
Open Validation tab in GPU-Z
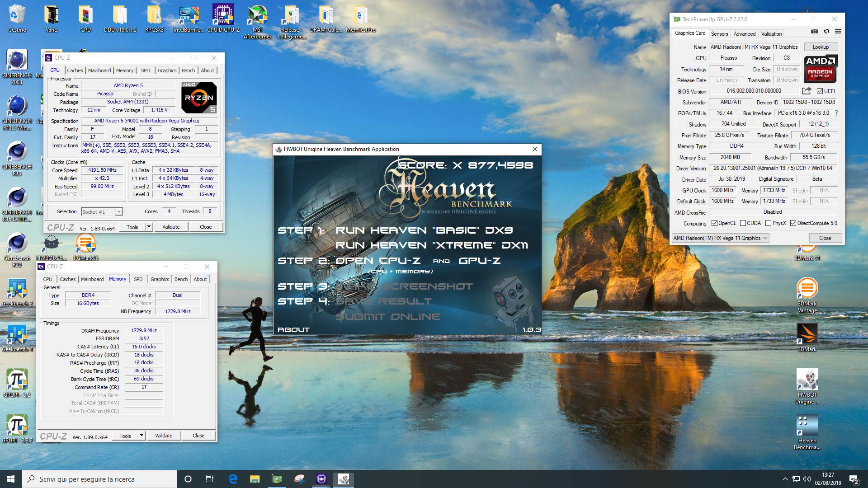tap(771, 34)
